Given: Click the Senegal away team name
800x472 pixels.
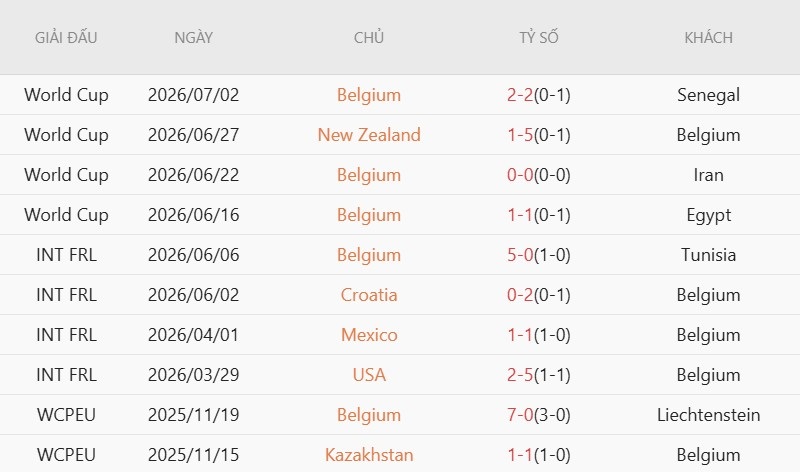Looking at the screenshot, I should coord(708,95).
